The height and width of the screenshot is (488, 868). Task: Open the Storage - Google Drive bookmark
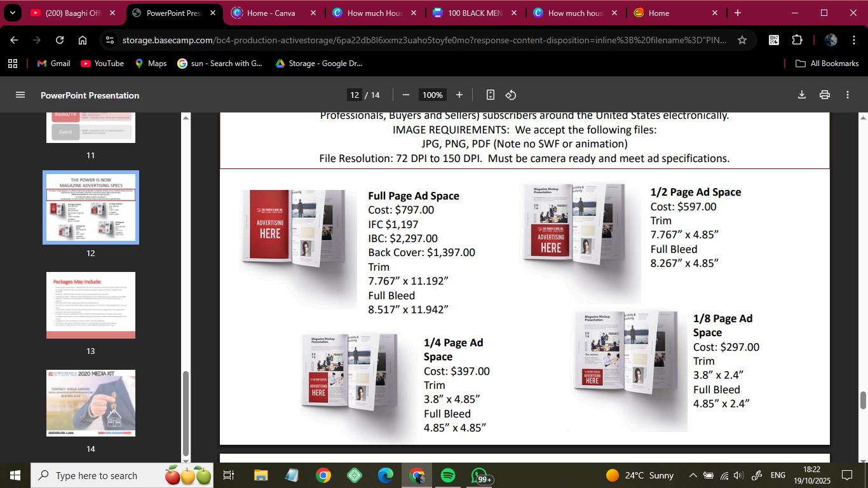coord(319,64)
